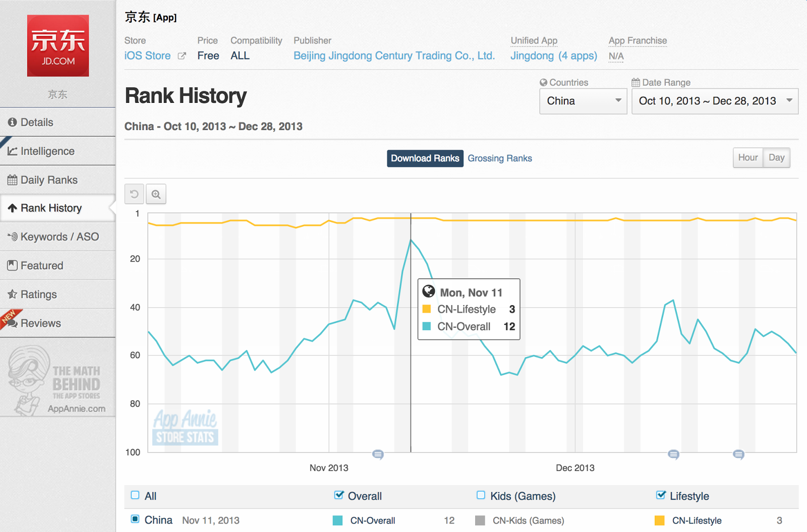
Task: Click the Date Range calendar icon
Action: [636, 82]
